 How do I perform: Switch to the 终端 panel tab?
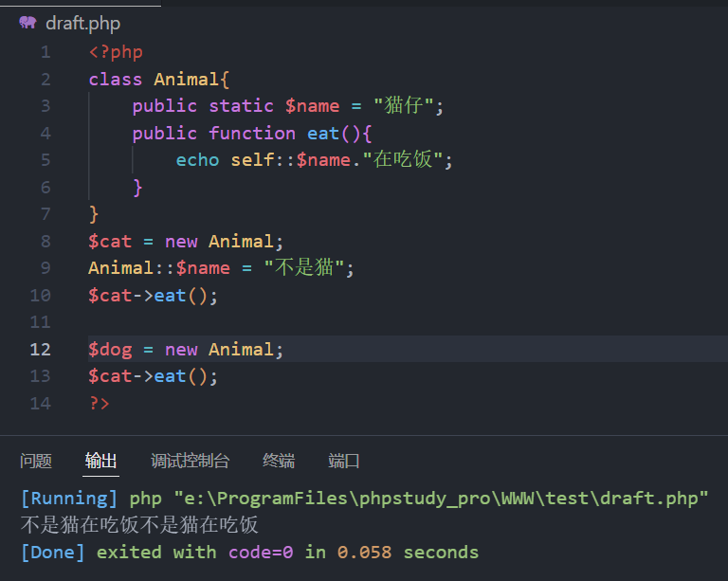(x=279, y=461)
